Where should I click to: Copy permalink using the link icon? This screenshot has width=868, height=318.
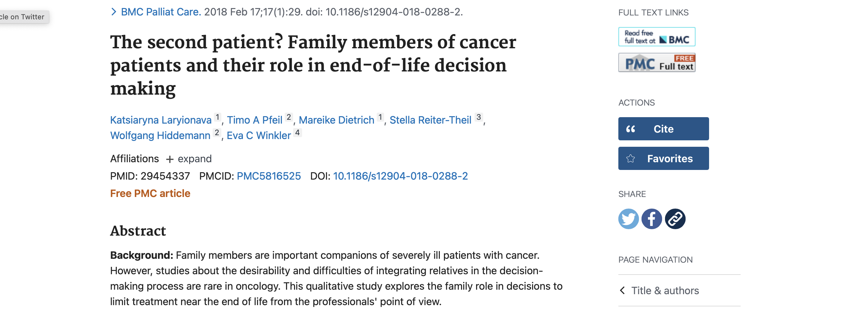point(675,219)
